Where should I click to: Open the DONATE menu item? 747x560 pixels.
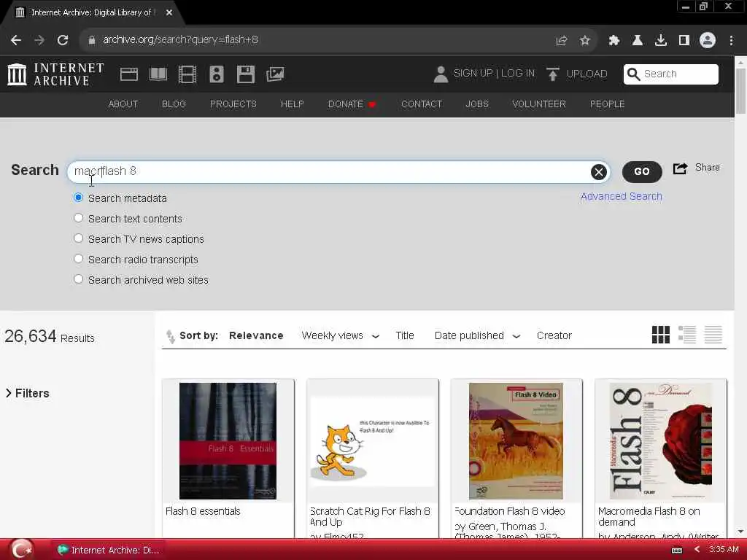(352, 104)
